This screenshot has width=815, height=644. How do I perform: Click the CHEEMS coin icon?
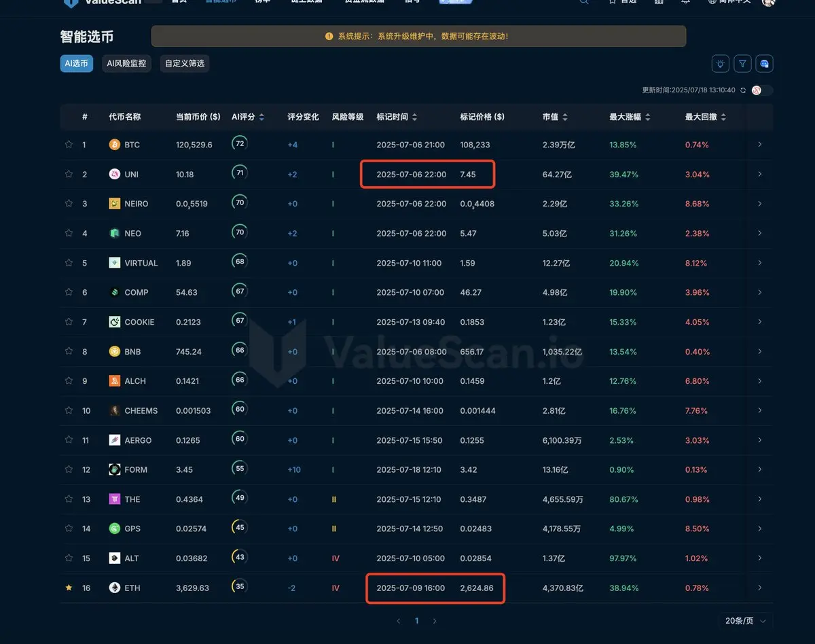coord(115,410)
